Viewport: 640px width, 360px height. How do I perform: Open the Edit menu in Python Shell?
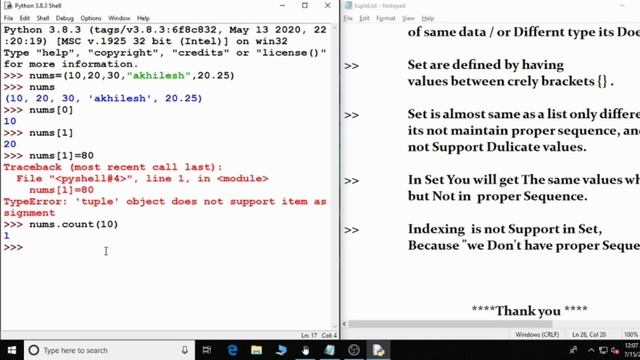24,18
